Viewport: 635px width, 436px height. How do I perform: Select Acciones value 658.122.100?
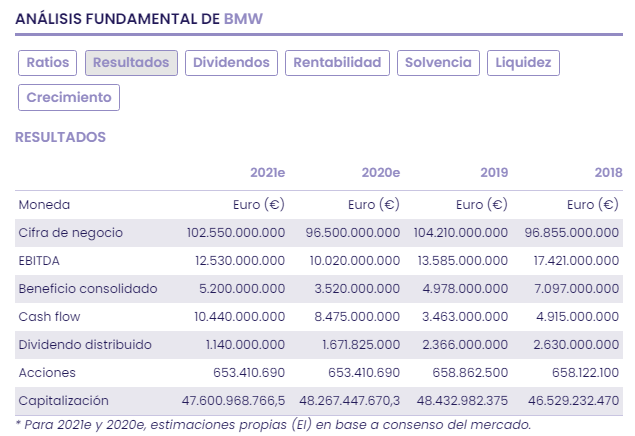[586, 372]
